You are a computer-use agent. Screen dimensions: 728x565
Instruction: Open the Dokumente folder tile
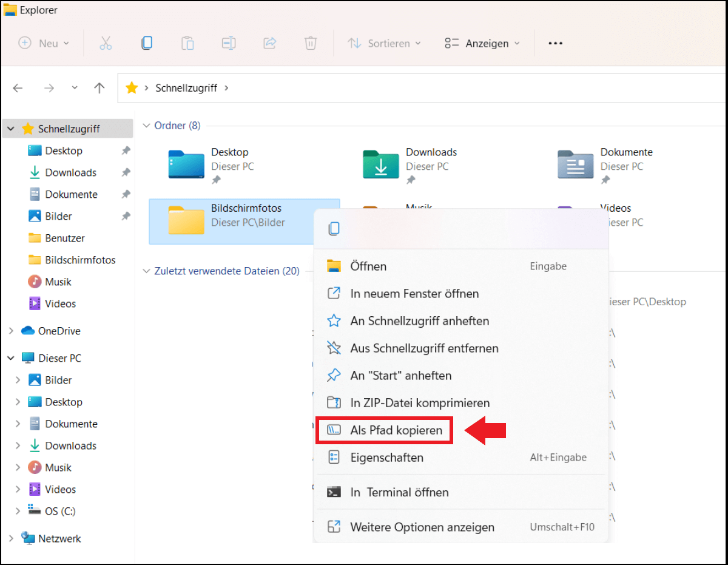coord(632,165)
